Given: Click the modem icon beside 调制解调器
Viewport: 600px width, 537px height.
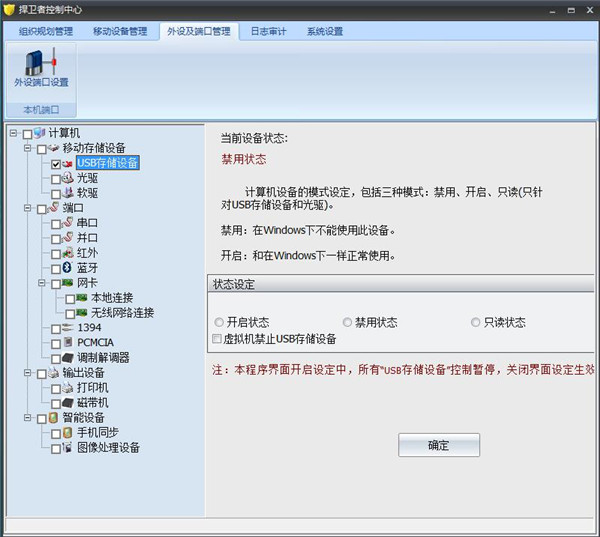Looking at the screenshot, I should [68, 358].
